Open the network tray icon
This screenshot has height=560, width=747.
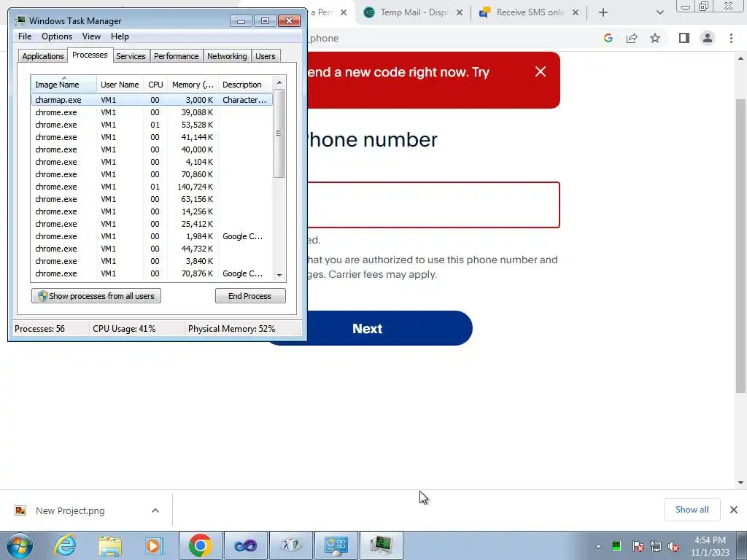656,546
